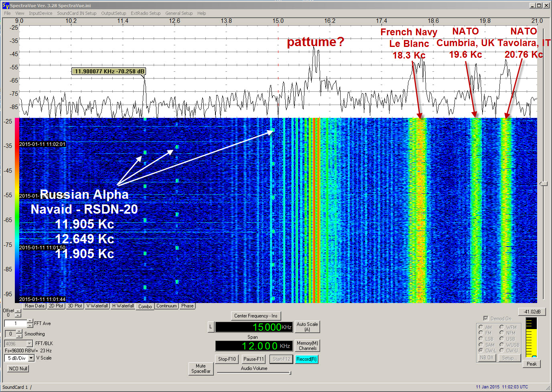The height and width of the screenshot is (392, 552).
Task: Select NFM demodulation mode
Action: click(x=501, y=333)
